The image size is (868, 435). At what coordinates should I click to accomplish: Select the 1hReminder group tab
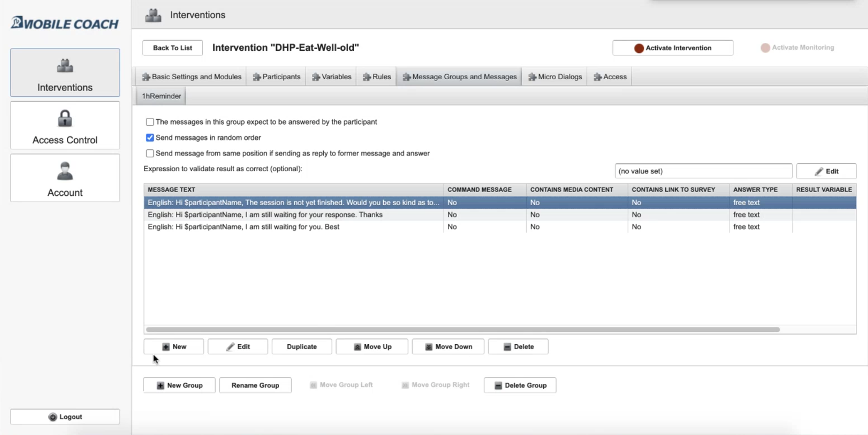coord(162,96)
